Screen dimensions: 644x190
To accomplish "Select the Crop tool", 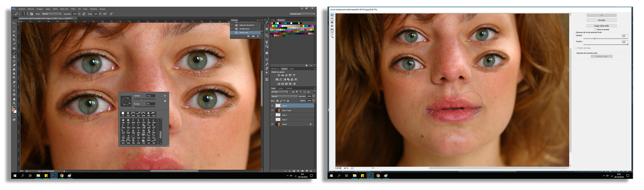I will coord(14,40).
